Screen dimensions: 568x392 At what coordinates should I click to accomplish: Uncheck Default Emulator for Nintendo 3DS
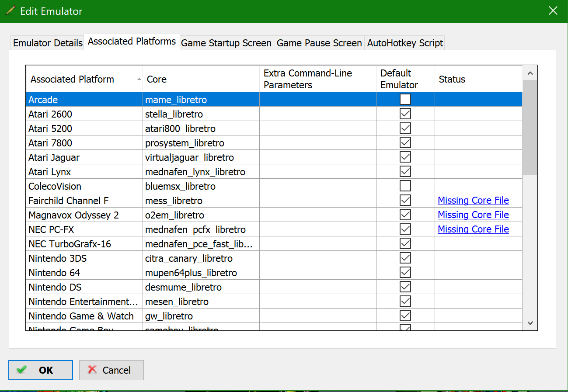(x=405, y=258)
